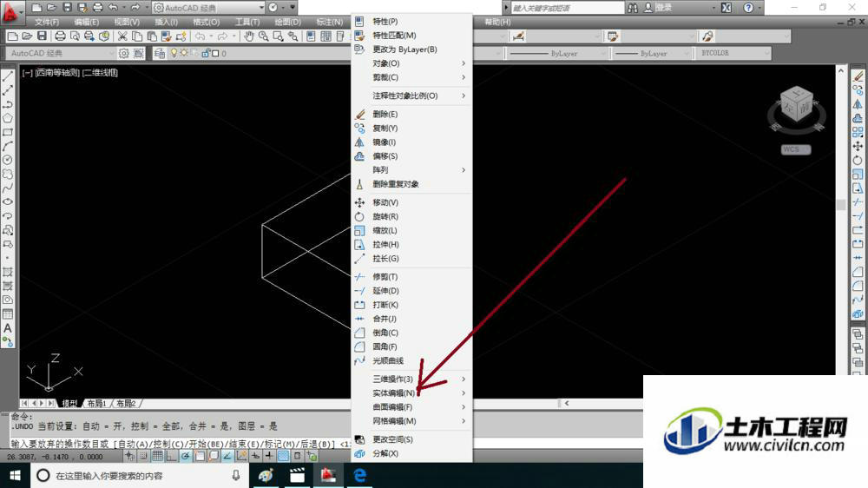Select the Arc draw tool

tap(8, 146)
